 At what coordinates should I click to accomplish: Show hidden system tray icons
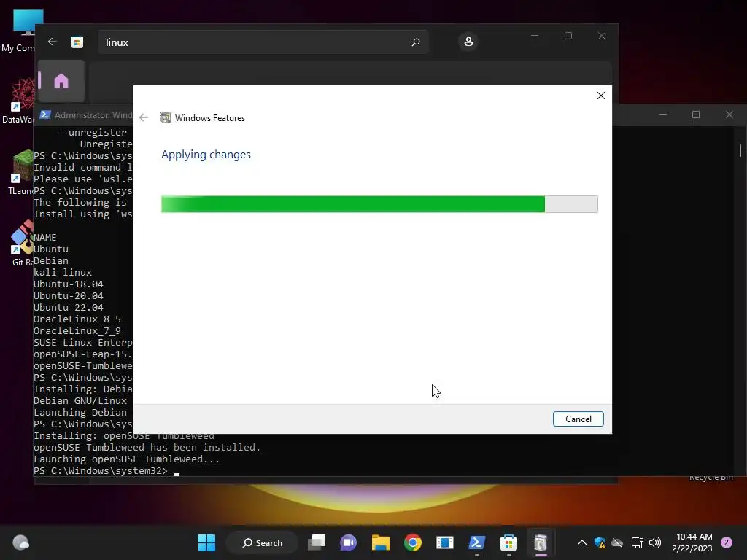[x=581, y=542]
